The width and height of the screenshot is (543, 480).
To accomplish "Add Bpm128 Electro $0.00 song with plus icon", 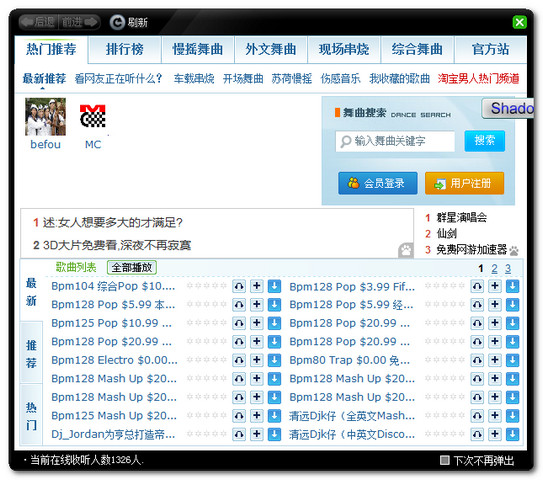I will pyautogui.click(x=257, y=360).
